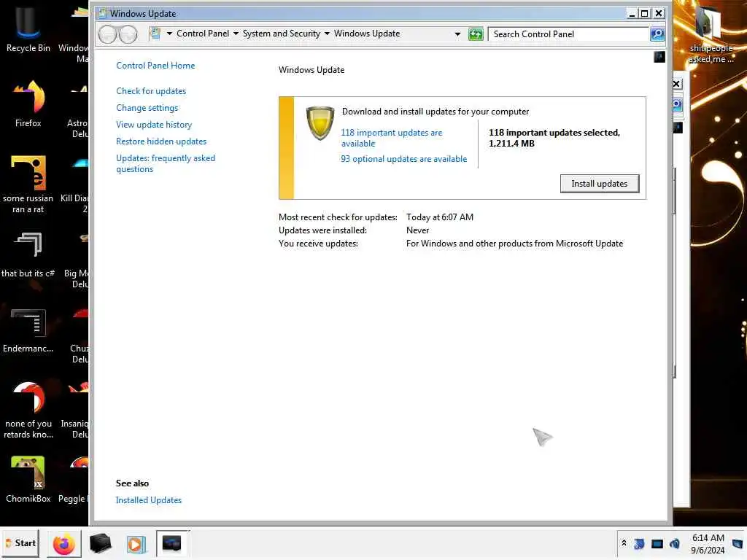Expand the arrow after Control Panel breadcrumb
Image resolution: width=747 pixels, height=560 pixels.
point(236,34)
